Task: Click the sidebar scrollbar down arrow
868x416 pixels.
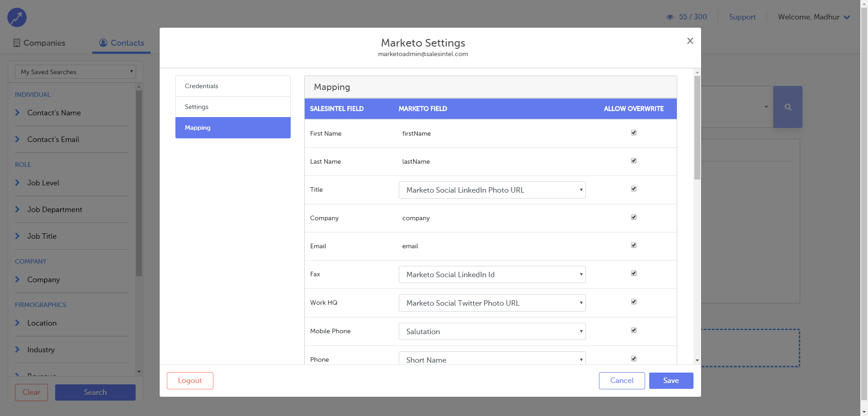Action: 139,372
